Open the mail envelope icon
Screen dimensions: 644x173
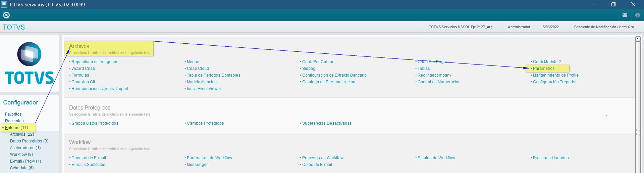[x=625, y=15]
